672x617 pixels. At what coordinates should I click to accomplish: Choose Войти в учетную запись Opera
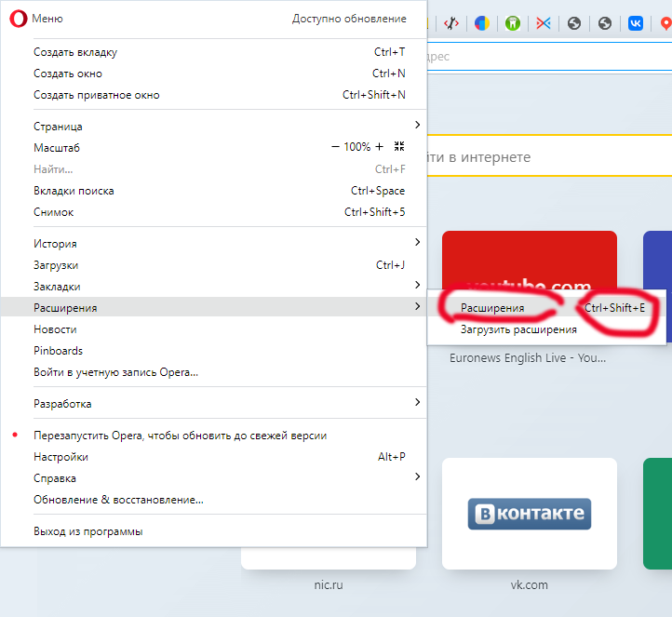click(213, 372)
